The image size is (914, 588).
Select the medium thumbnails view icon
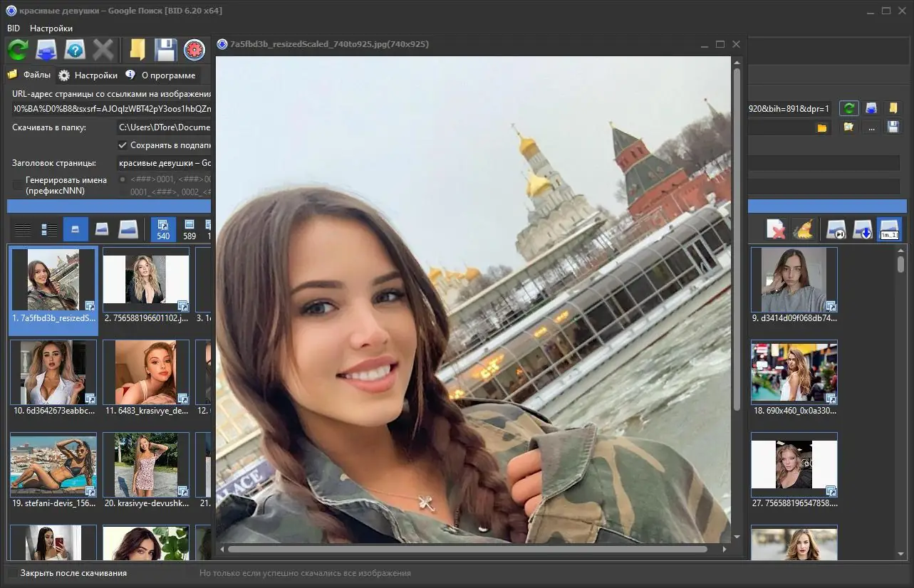click(102, 229)
